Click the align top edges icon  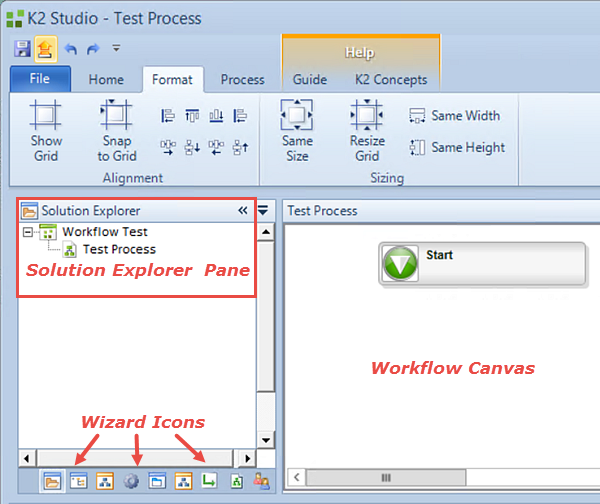[x=192, y=115]
